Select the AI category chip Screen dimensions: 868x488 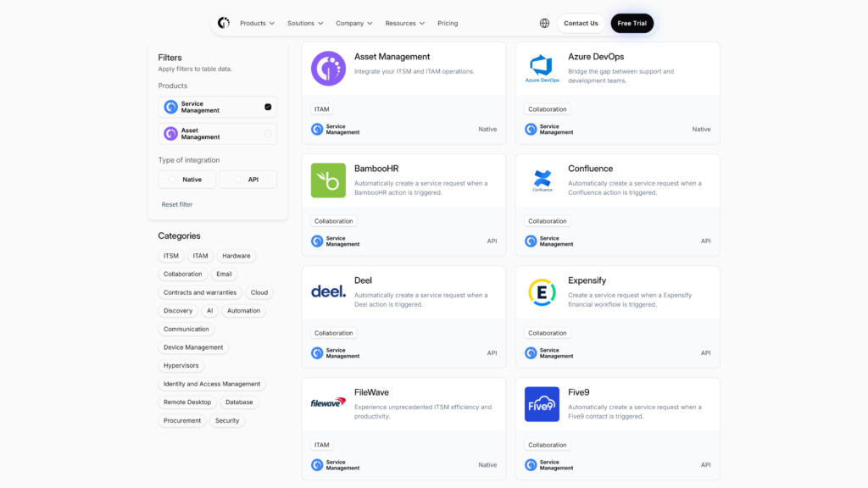pyautogui.click(x=210, y=310)
